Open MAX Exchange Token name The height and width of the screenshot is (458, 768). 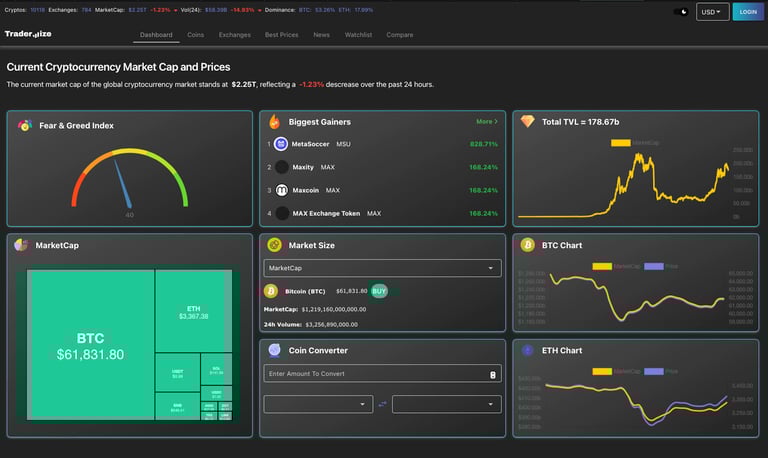(326, 213)
